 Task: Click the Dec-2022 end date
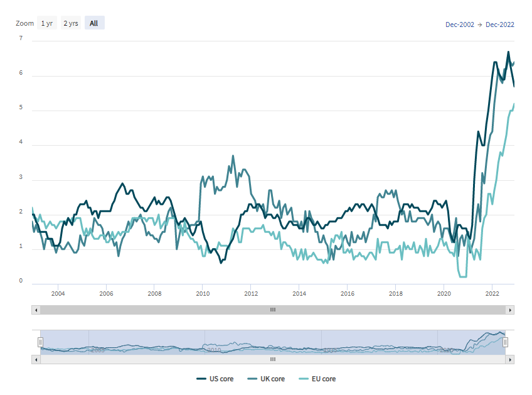[x=500, y=24]
